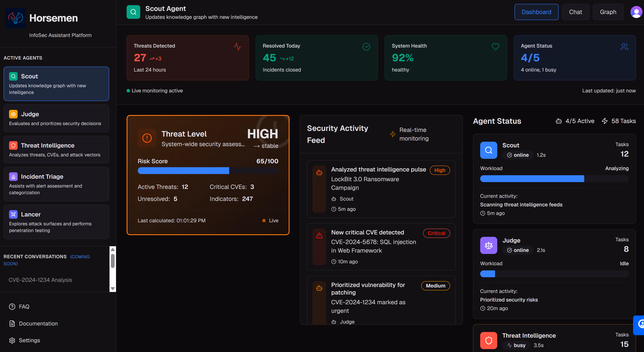Screen dimensions: 644x352
Task: Click the red alert triangle on critical CVE entry
Action: [x=319, y=236]
